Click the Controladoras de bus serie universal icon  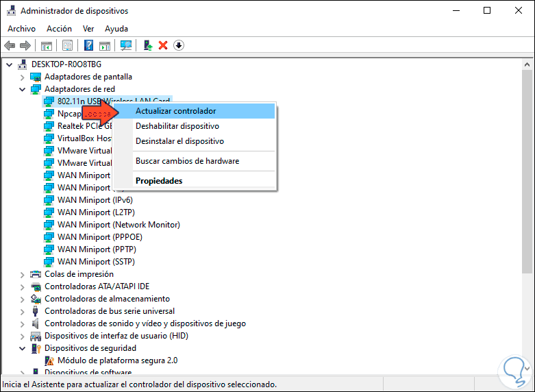click(x=35, y=311)
